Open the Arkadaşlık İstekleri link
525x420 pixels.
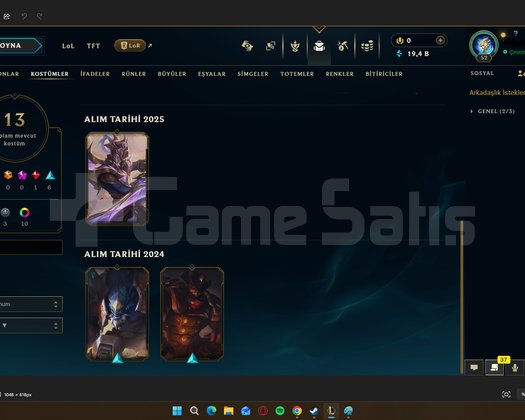coord(497,92)
